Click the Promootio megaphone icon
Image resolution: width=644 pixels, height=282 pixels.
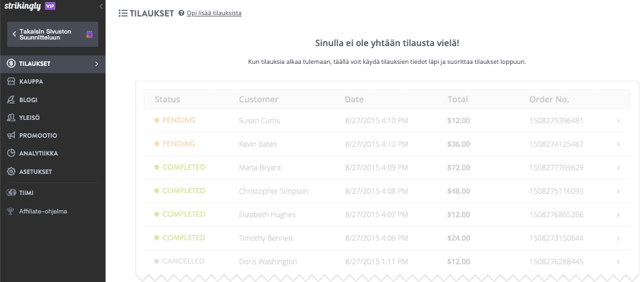click(x=11, y=135)
